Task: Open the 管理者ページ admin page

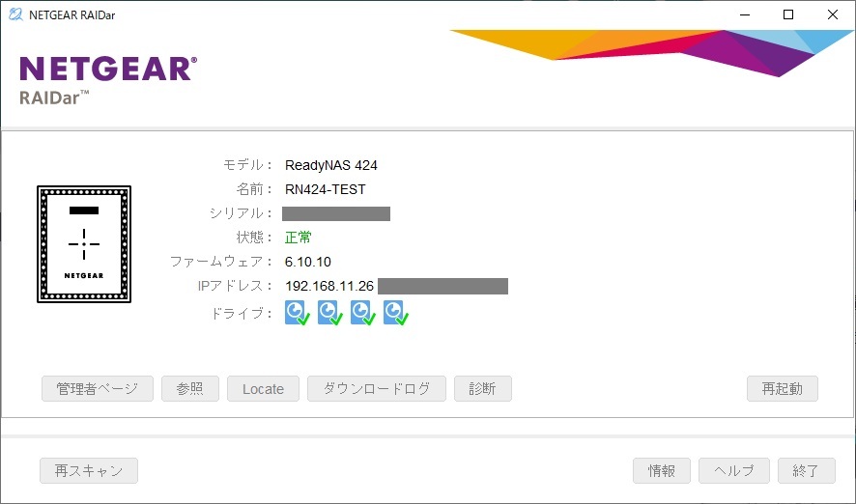Action: click(98, 389)
